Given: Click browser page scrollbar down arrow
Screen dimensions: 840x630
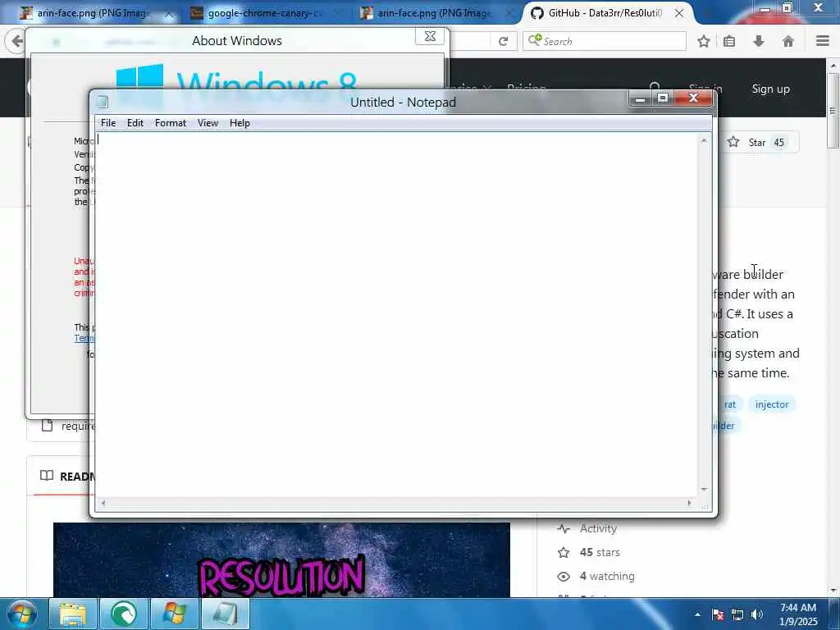Looking at the screenshot, I should coord(833,591).
